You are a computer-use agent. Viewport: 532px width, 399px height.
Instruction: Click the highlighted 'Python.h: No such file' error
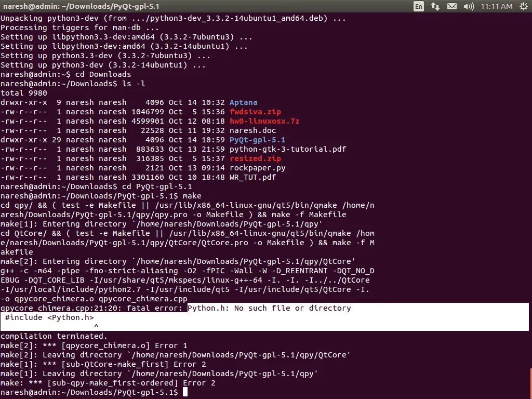[x=270, y=308]
